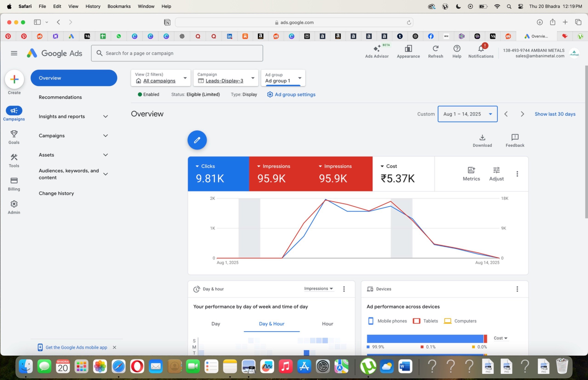The image size is (588, 380).
Task: Open the Metrics selector above the chart
Action: point(471,173)
